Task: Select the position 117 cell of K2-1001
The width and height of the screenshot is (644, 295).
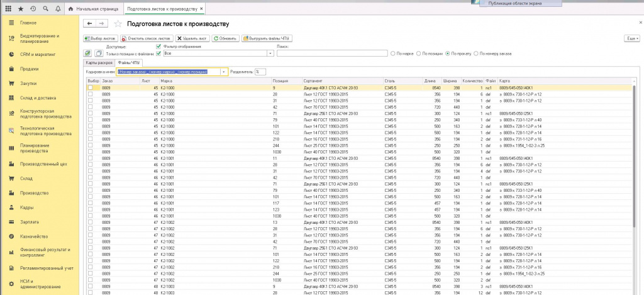Action: (287, 203)
